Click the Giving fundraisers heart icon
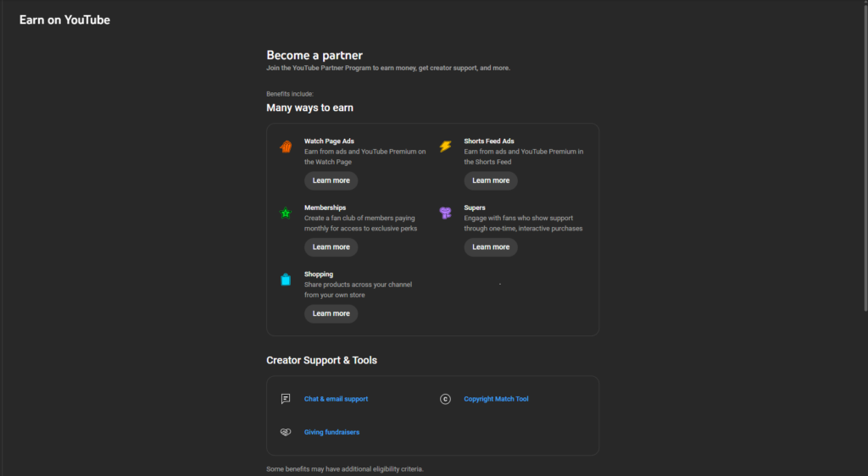868x476 pixels. click(x=286, y=432)
